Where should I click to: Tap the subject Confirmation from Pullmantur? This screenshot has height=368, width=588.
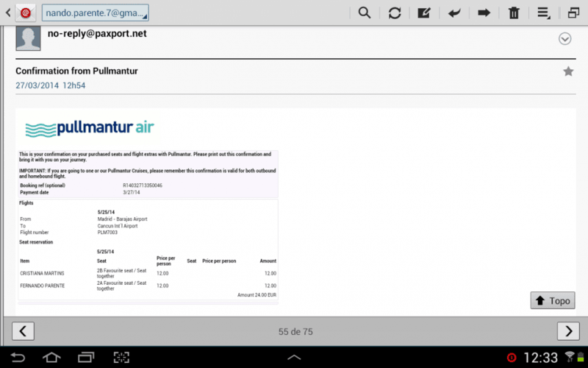coord(76,71)
